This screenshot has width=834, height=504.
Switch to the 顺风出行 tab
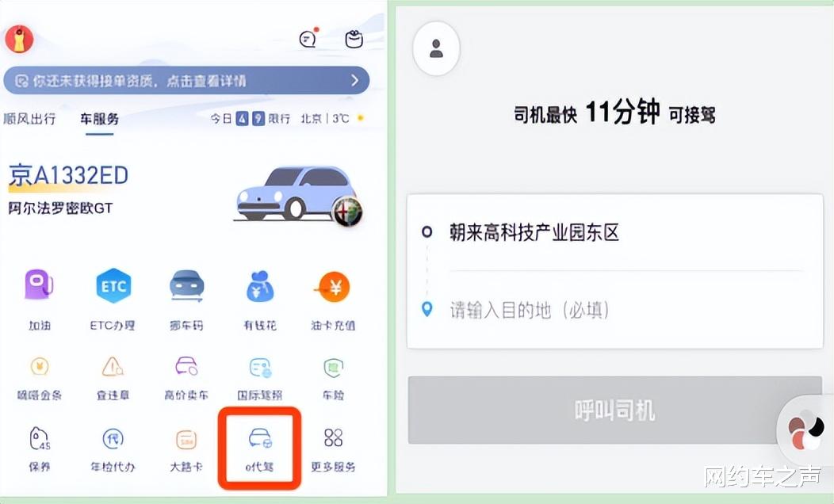[x=29, y=119]
